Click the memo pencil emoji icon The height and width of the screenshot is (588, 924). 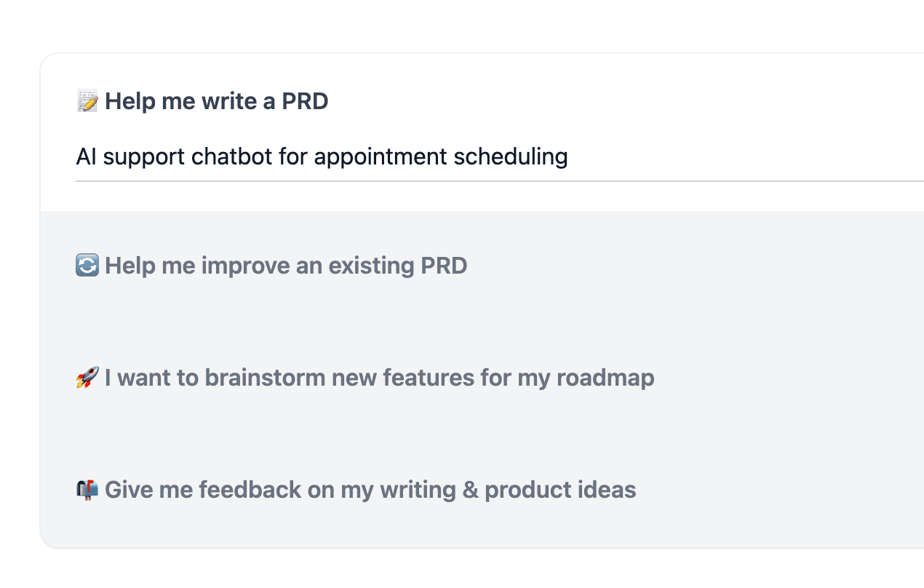click(x=87, y=101)
